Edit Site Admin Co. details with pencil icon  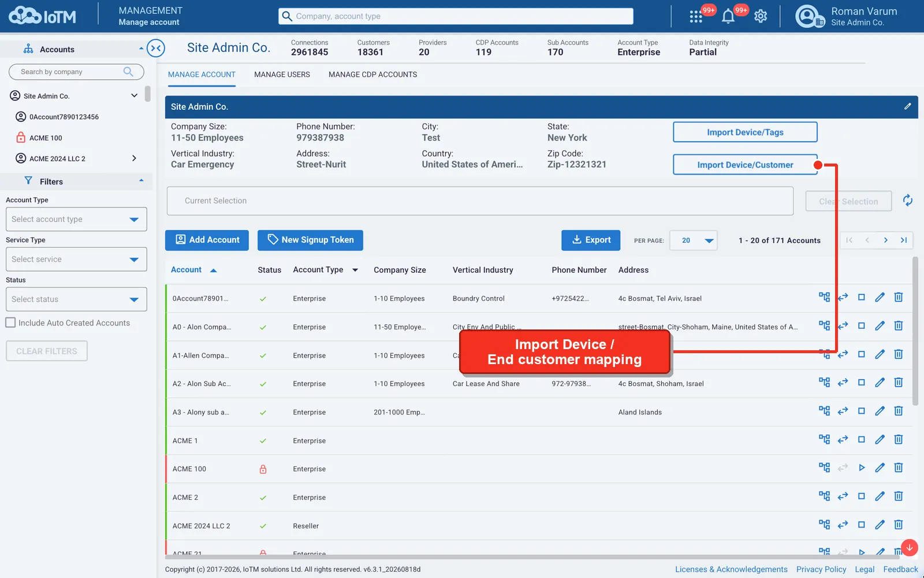tap(907, 106)
